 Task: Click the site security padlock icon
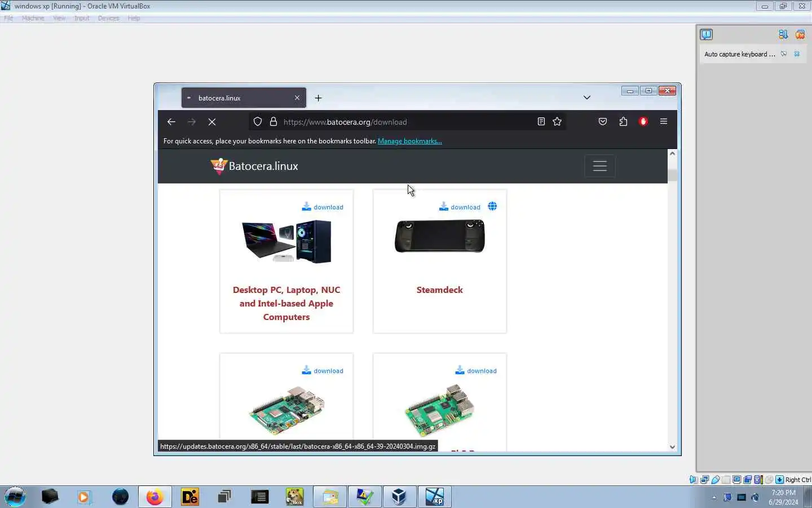click(273, 122)
